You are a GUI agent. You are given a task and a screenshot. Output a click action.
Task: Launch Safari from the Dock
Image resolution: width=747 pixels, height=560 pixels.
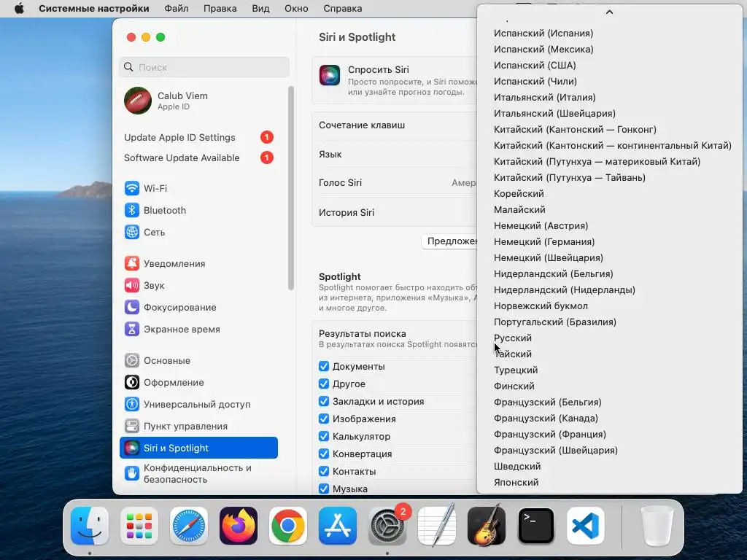point(189,526)
